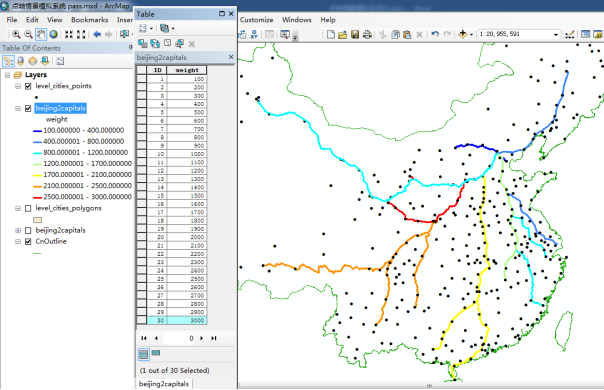
Task: Print the map
Action: pyautogui.click(x=367, y=34)
